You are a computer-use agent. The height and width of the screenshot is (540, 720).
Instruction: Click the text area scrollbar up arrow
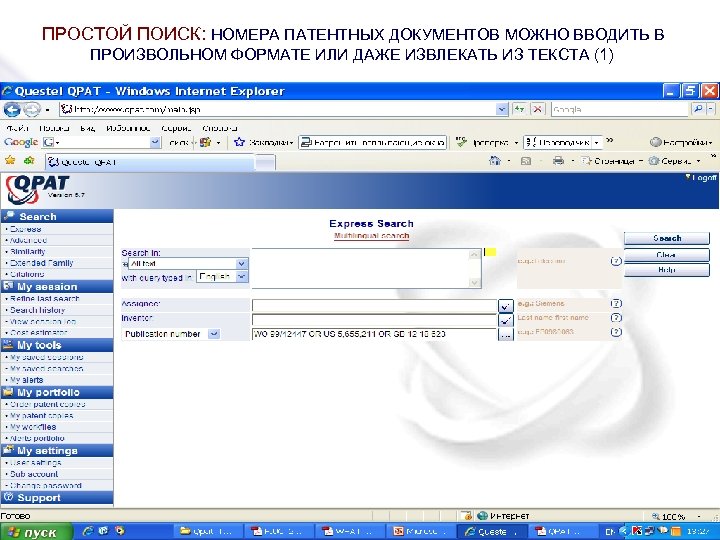tap(474, 254)
